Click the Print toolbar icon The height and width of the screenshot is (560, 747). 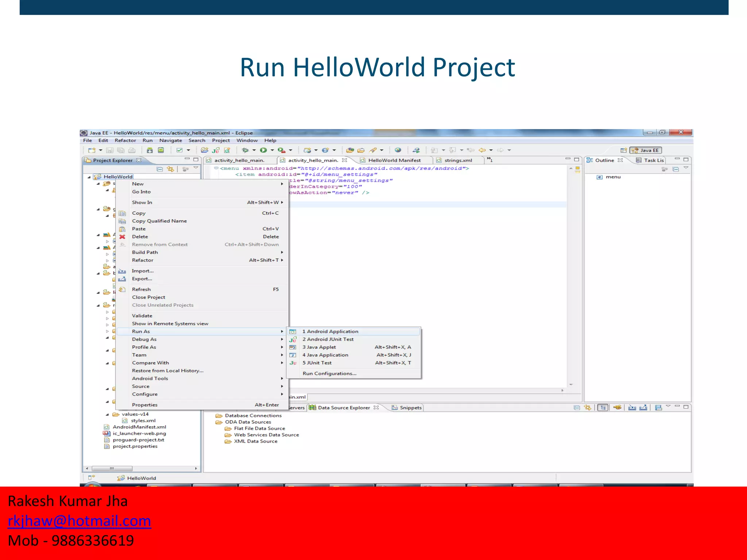click(x=132, y=150)
